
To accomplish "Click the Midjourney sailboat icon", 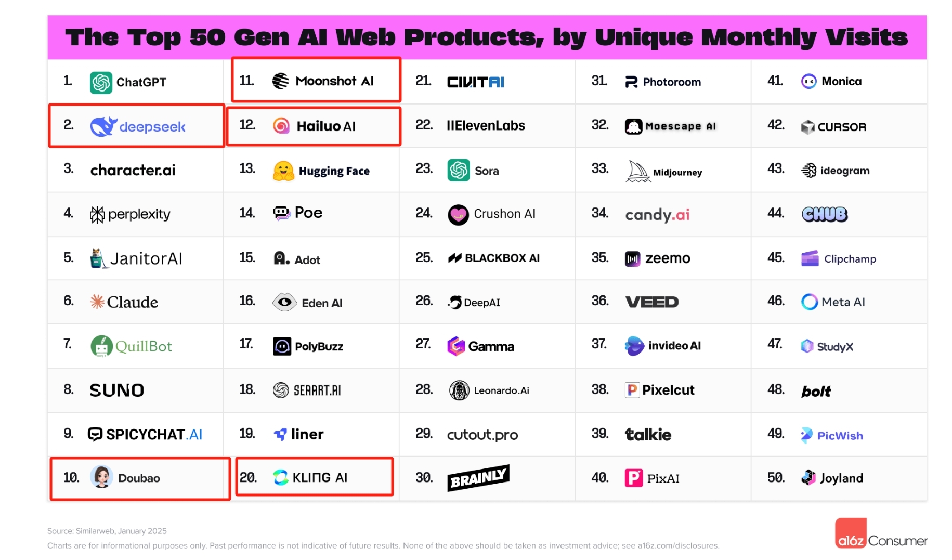I will [x=637, y=171].
